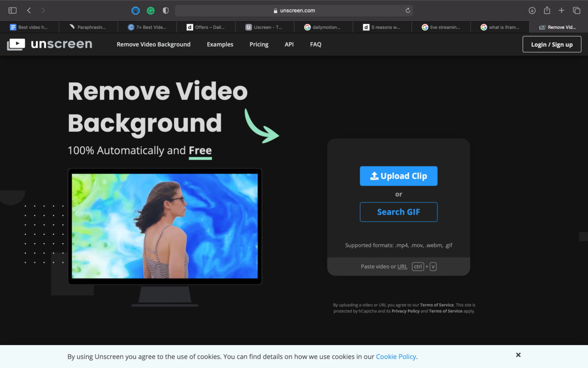This screenshot has width=588, height=368.
Task: Click 'Supported formats: .mp4, .mov, .webm, .gif' text
Action: coord(398,245)
